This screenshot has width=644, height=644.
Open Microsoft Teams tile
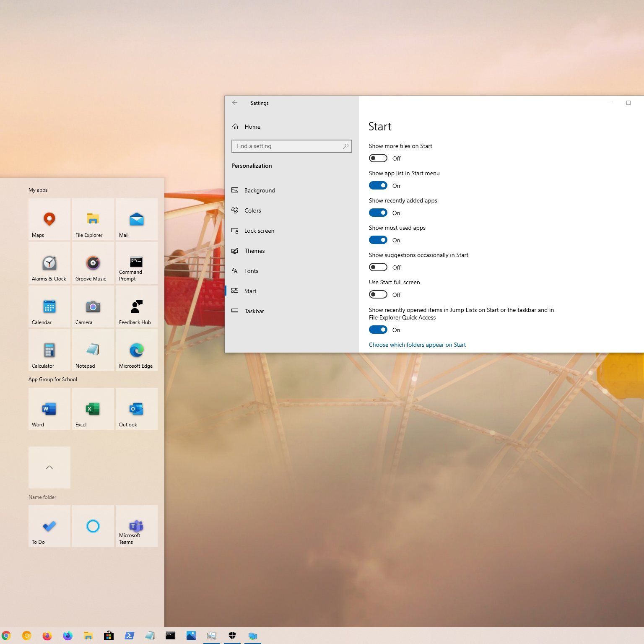(136, 526)
